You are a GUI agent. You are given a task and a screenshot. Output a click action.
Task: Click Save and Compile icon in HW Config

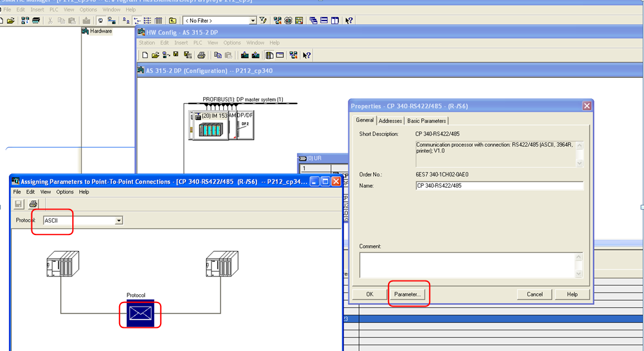188,55
